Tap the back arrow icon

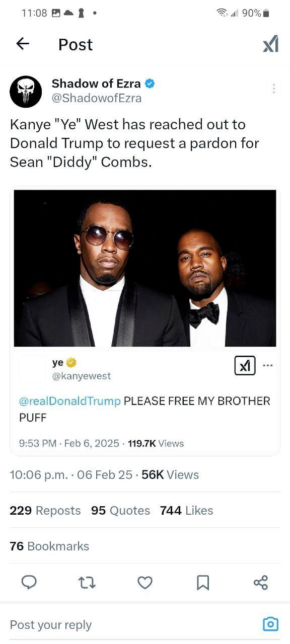(x=23, y=44)
